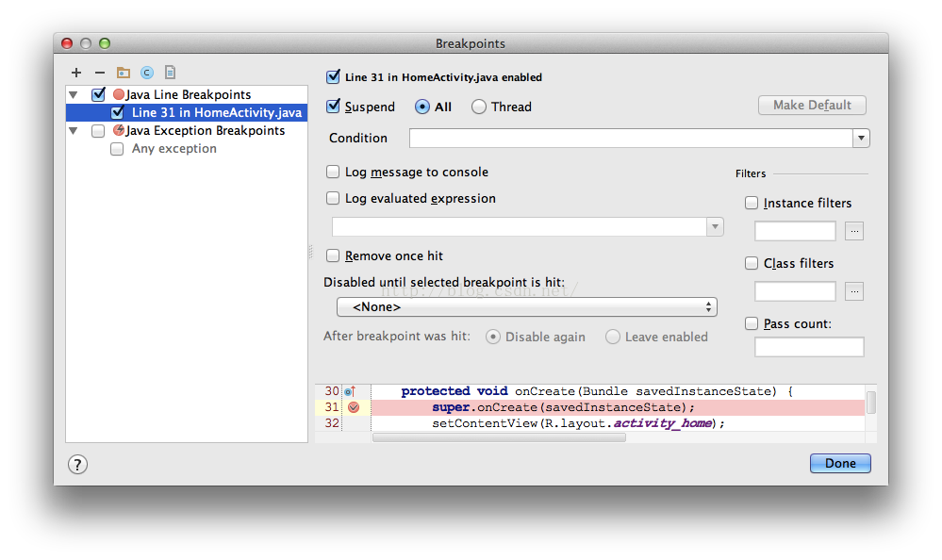The image size is (942, 560).
Task: Click the Pass count text field
Action: click(809, 347)
